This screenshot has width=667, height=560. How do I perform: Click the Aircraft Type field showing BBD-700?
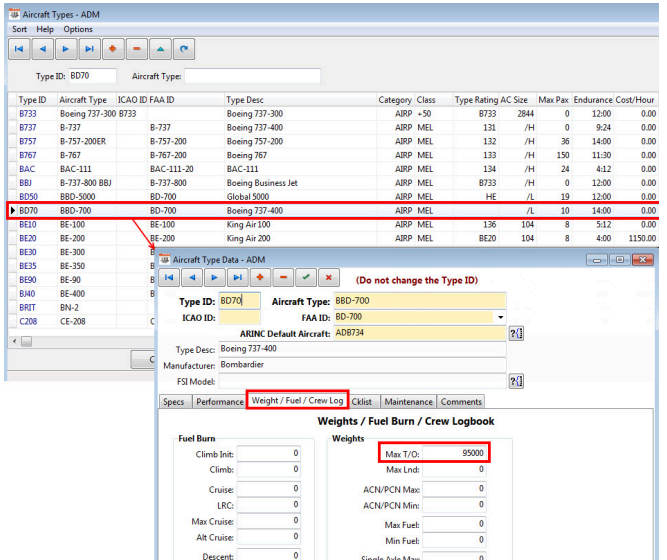pyautogui.click(x=420, y=301)
